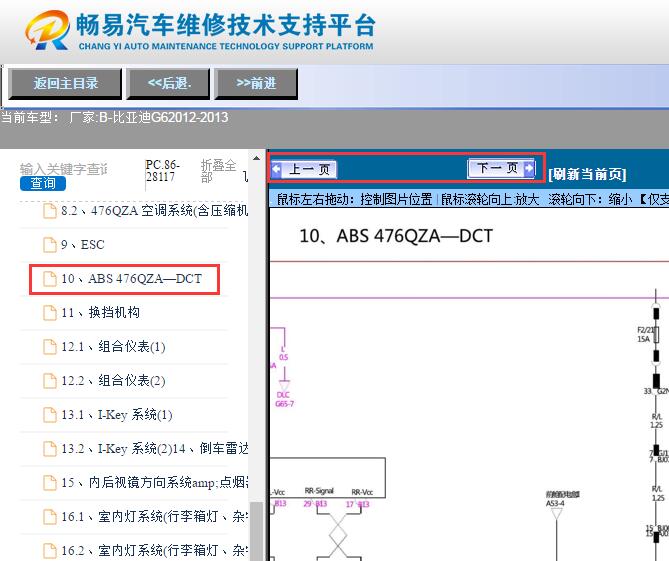Click the page icon beside 9、ESC

(x=50, y=245)
